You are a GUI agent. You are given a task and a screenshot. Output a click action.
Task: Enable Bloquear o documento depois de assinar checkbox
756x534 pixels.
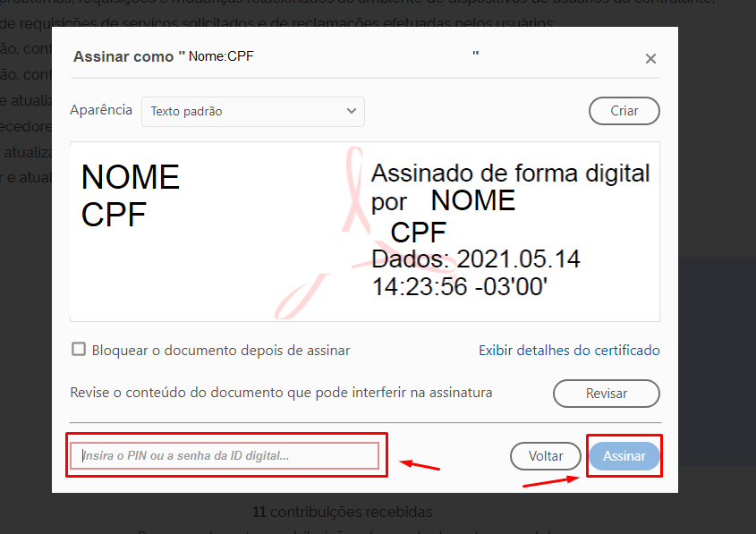click(79, 350)
